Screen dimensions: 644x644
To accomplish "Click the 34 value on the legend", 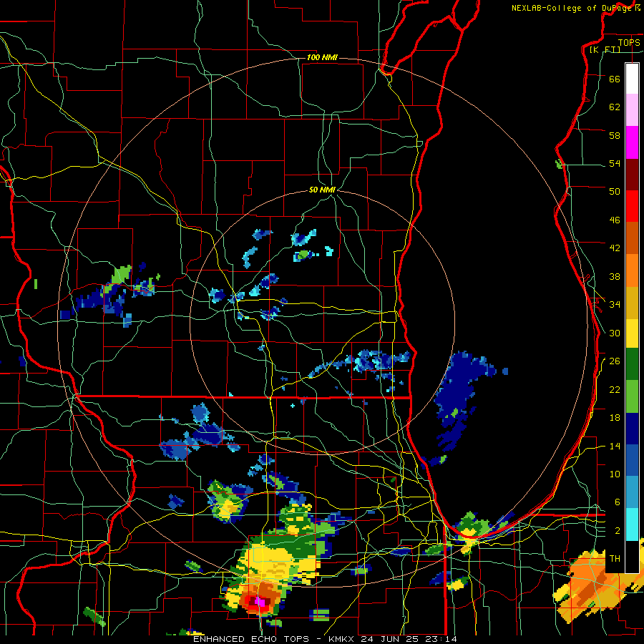I will [x=615, y=304].
